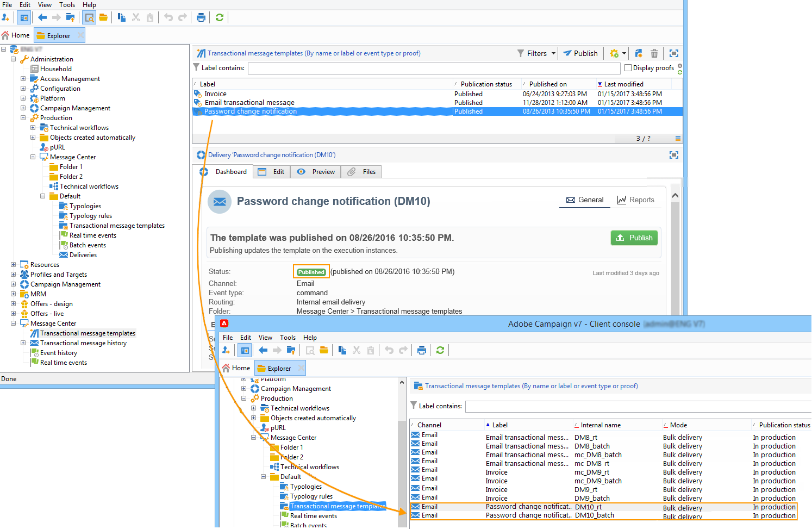This screenshot has height=529, width=812.
Task: Select the Email transactional message row
Action: point(438,103)
